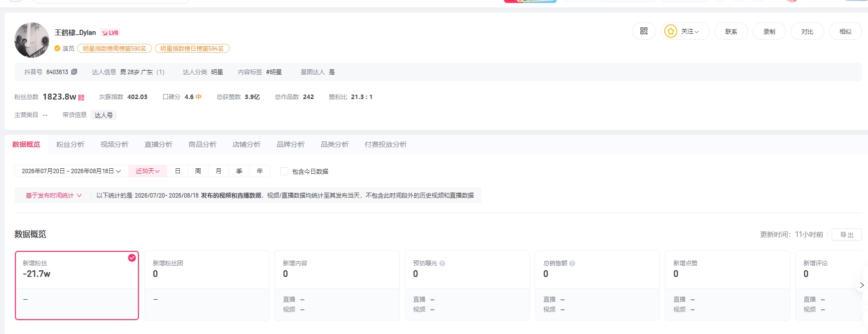Select the 年 period button

(259, 171)
